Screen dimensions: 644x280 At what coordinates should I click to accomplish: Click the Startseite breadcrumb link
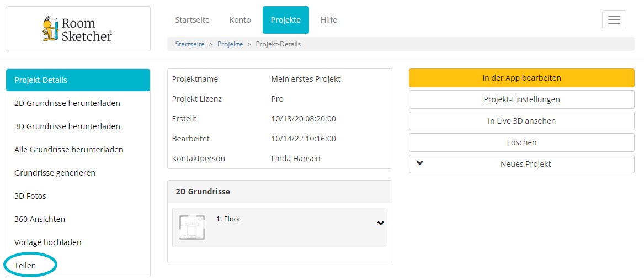(x=190, y=44)
